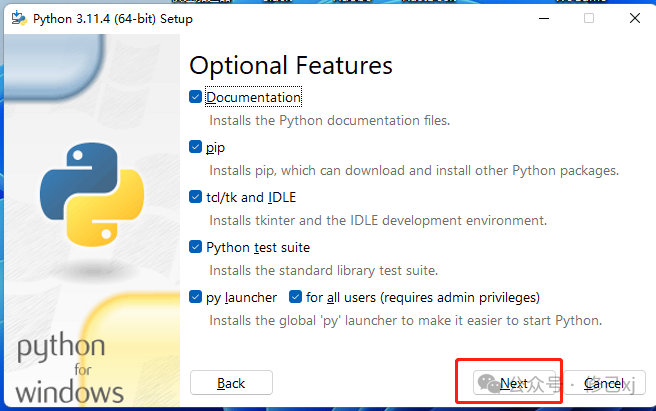Uncheck "for all users" admin option

click(x=296, y=297)
